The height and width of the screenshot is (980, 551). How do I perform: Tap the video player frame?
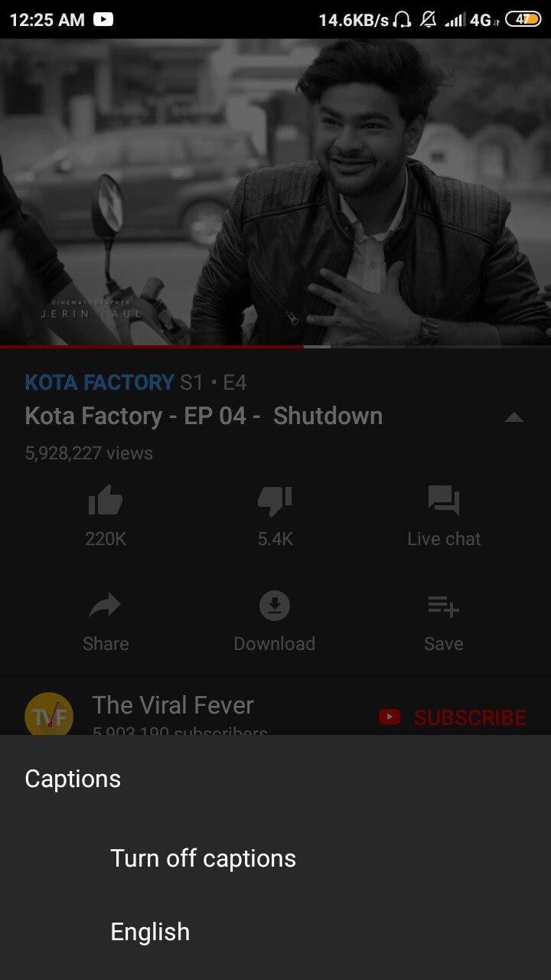click(275, 191)
